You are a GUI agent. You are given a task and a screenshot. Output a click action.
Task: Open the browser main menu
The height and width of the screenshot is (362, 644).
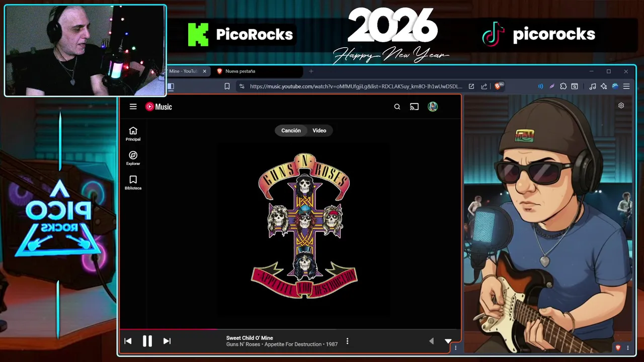[626, 86]
